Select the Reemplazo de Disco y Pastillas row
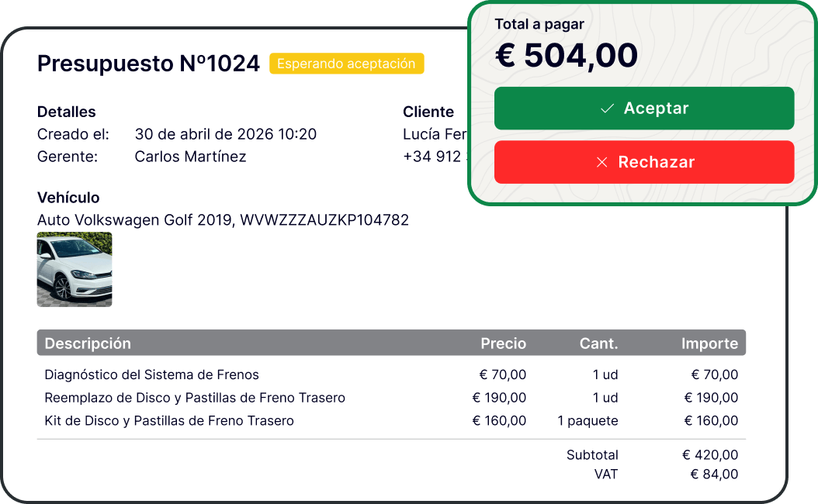This screenshot has height=504, width=818. coord(391,398)
